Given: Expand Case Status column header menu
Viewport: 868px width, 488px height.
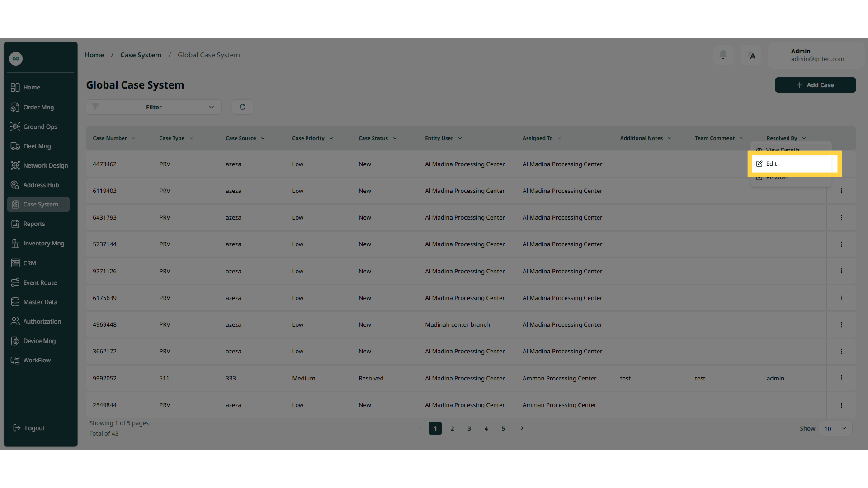Looking at the screenshot, I should 395,138.
